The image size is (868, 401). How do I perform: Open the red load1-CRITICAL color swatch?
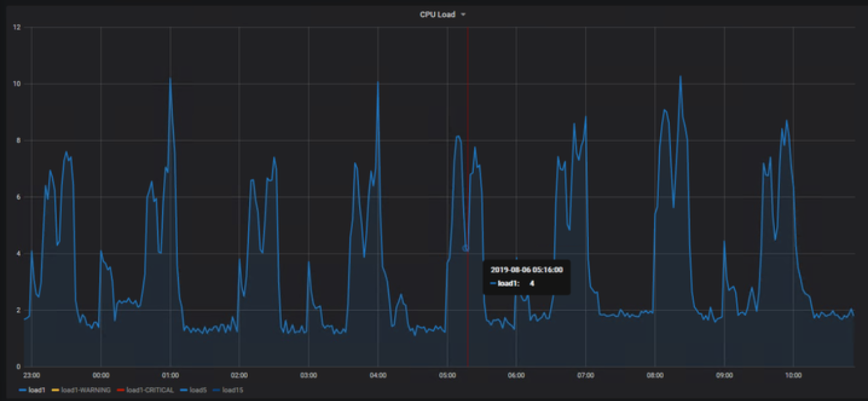pyautogui.click(x=120, y=390)
